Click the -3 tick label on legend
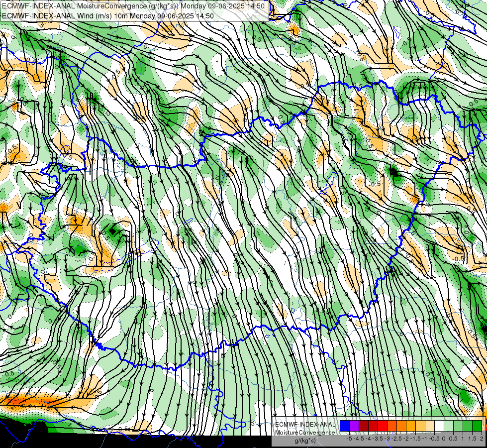Image resolution: width=487 pixels, height=448 pixels. [x=387, y=439]
